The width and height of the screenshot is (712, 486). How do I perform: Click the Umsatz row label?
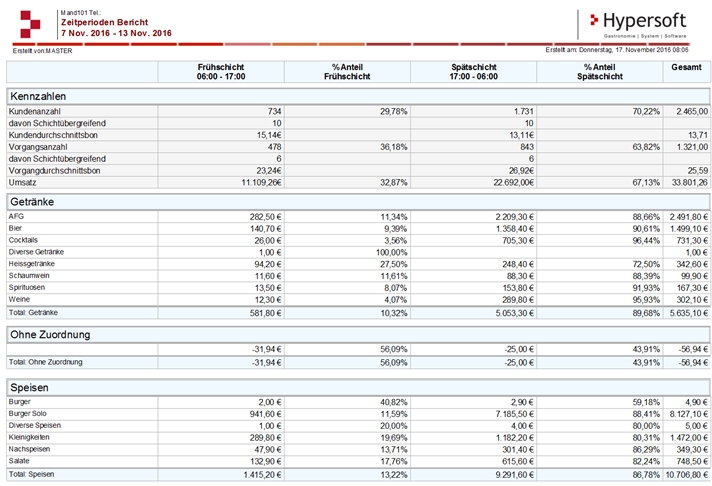coord(22,182)
